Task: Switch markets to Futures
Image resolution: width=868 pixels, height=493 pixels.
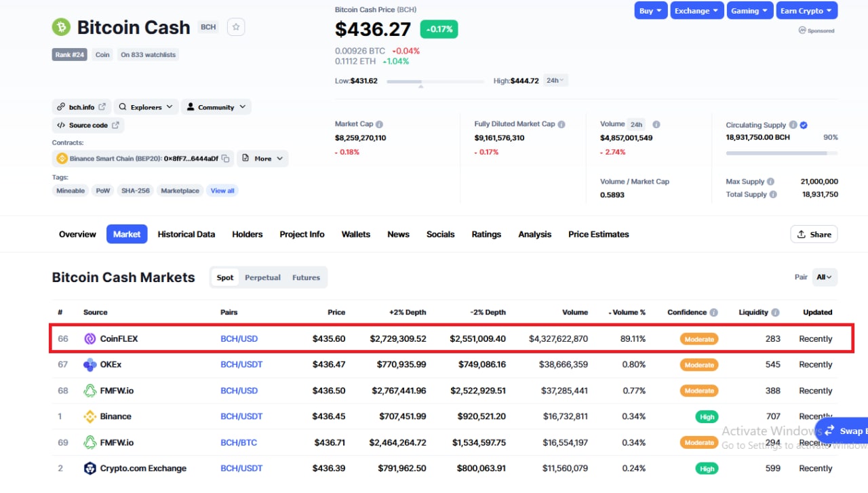Action: coord(306,277)
